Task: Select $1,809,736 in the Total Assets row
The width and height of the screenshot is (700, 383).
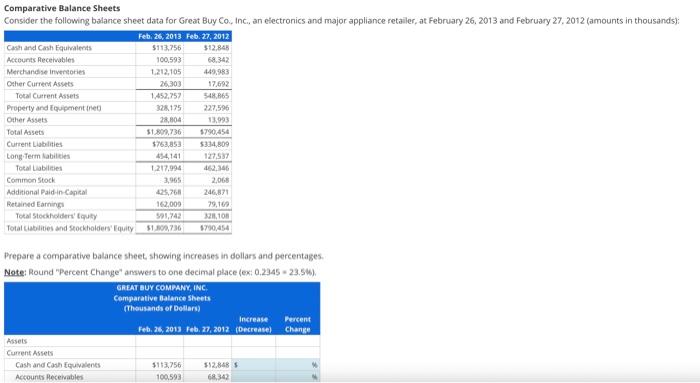Action: 164,132
